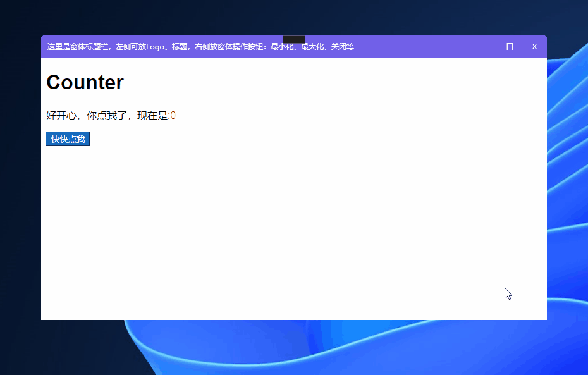Click the desktop area left of the window
This screenshot has height=375, width=588.
19,190
